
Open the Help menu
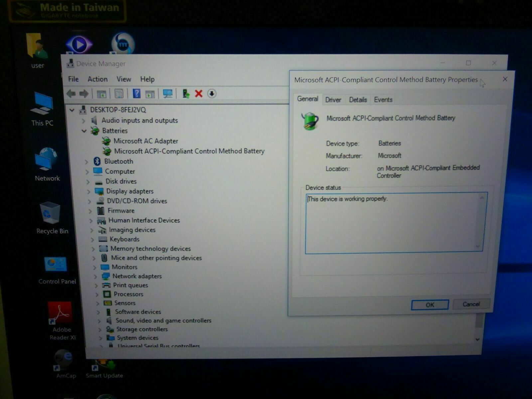147,79
